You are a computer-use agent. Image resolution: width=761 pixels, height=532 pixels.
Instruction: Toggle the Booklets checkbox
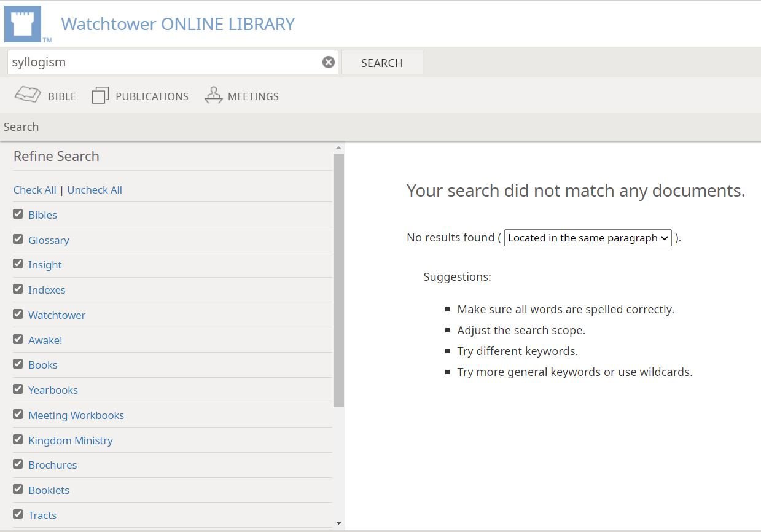pos(18,489)
